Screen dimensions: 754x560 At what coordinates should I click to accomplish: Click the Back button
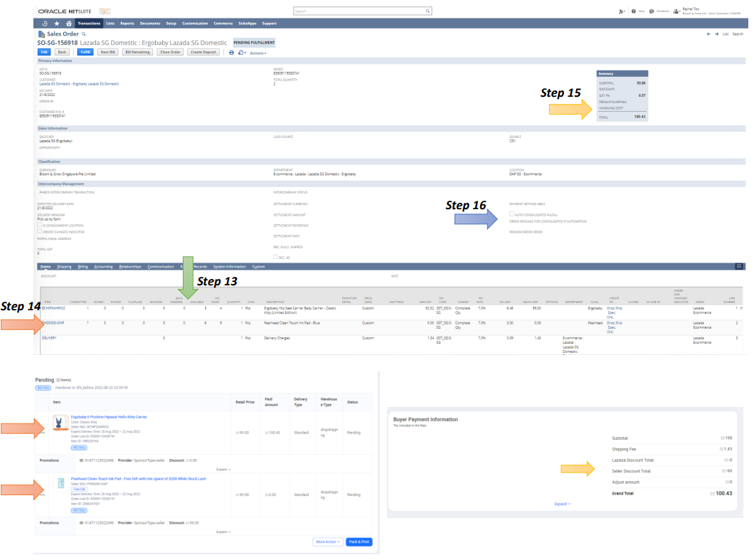coord(62,53)
